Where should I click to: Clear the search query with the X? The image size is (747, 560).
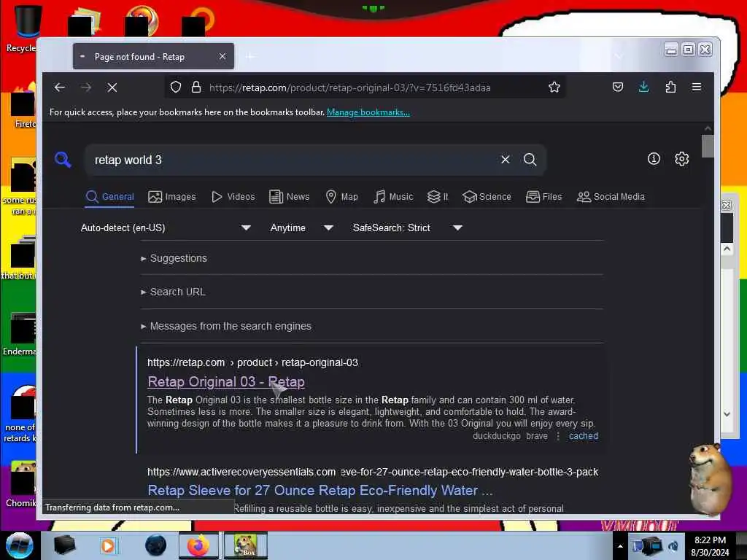505,160
